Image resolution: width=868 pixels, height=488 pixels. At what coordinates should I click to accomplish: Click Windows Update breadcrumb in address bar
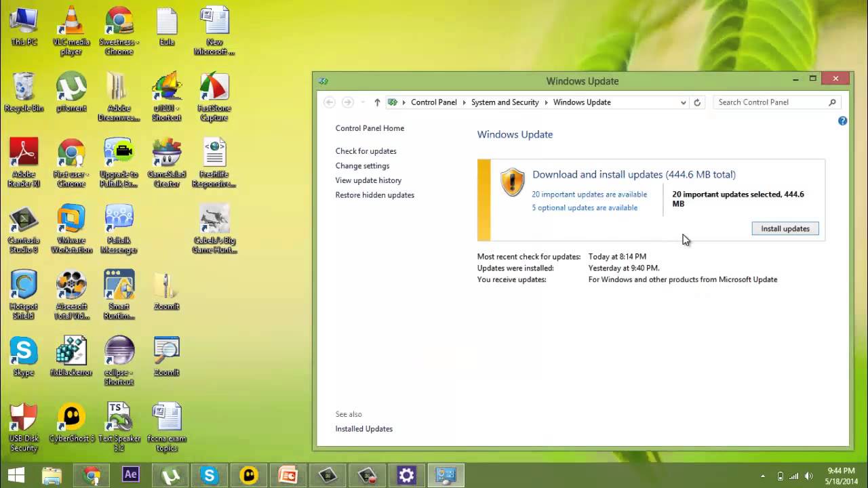pos(582,102)
